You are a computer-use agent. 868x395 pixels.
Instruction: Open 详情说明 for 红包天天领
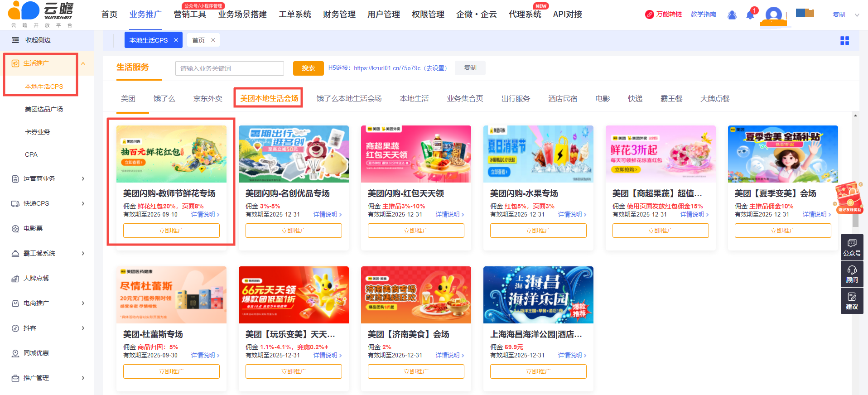[x=450, y=214]
